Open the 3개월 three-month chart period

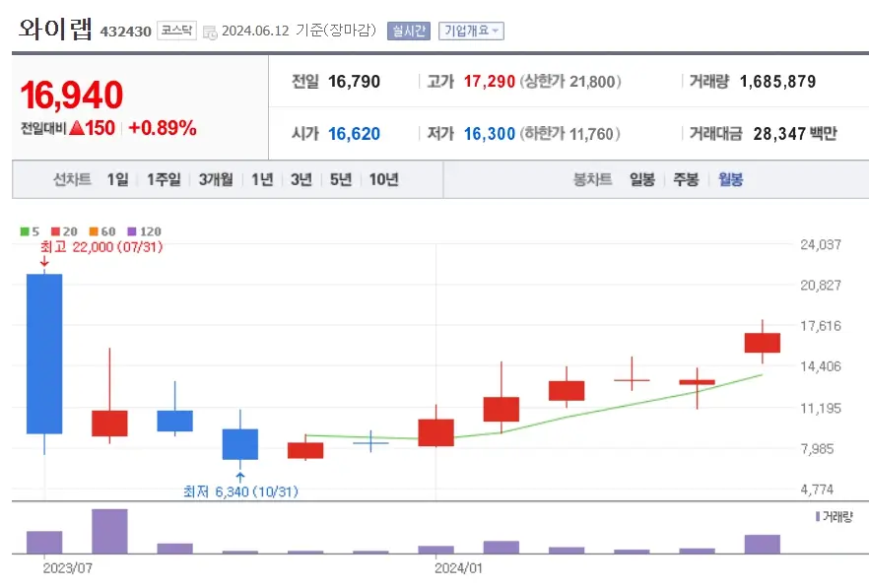[215, 180]
